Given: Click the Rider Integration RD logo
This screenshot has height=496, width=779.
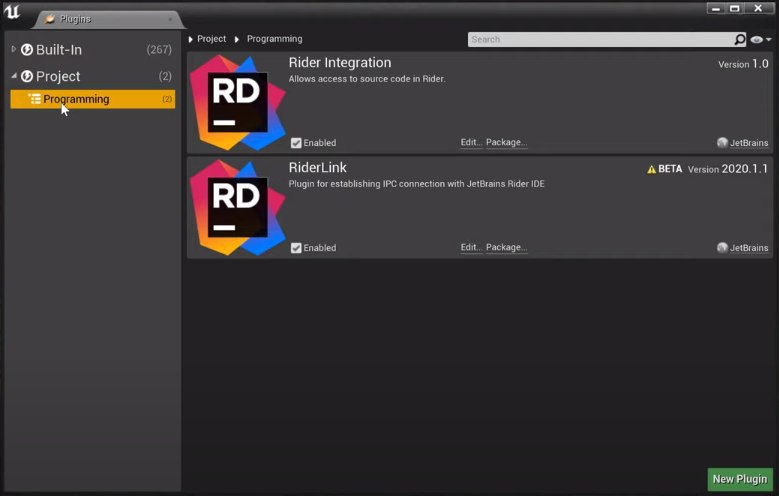Looking at the screenshot, I should point(237,103).
